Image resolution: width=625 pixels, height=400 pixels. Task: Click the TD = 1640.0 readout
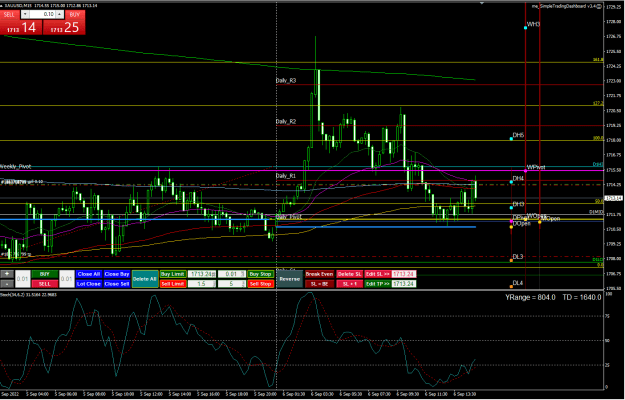tap(582, 298)
